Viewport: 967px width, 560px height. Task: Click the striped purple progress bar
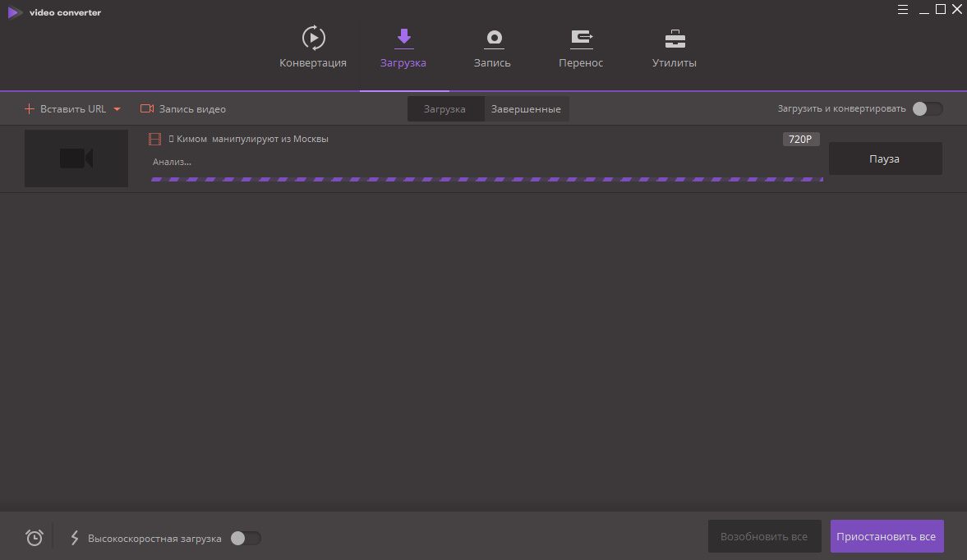487,179
